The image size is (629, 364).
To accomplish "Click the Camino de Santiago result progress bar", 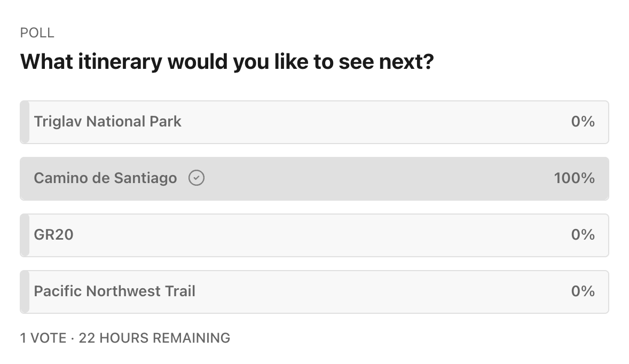I will point(314,178).
